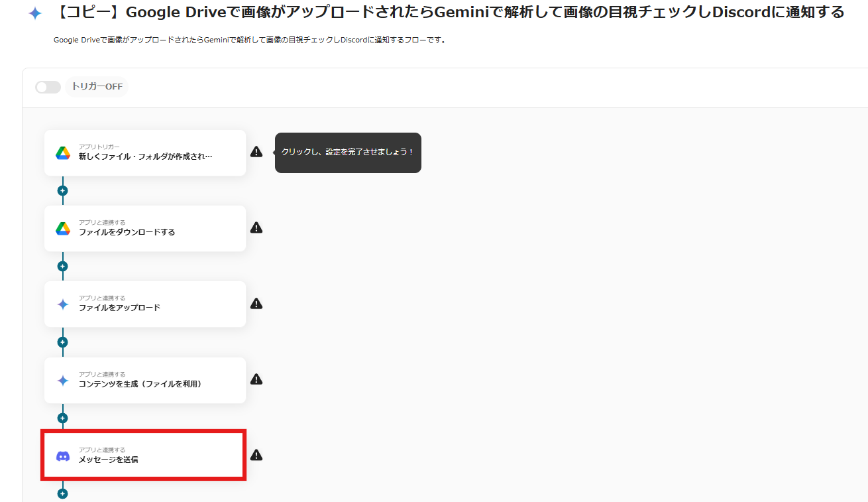Click Google Drive icon in the アプリトリガー card
The image size is (868, 502).
[63, 153]
